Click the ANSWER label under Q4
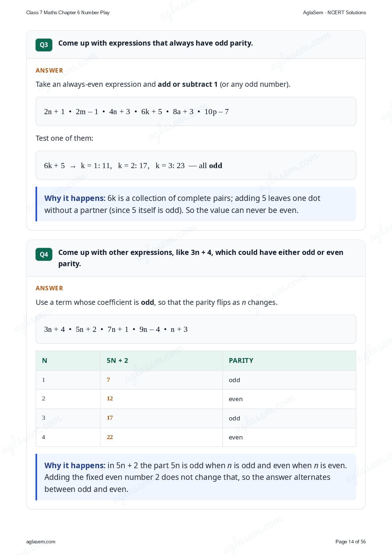Viewport: 392px width, 555px height. pyautogui.click(x=49, y=288)
